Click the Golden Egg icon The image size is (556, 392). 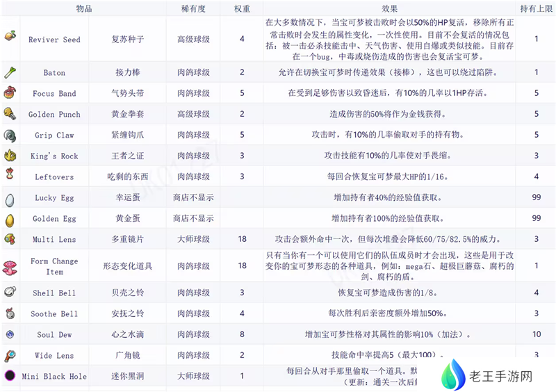coord(10,219)
